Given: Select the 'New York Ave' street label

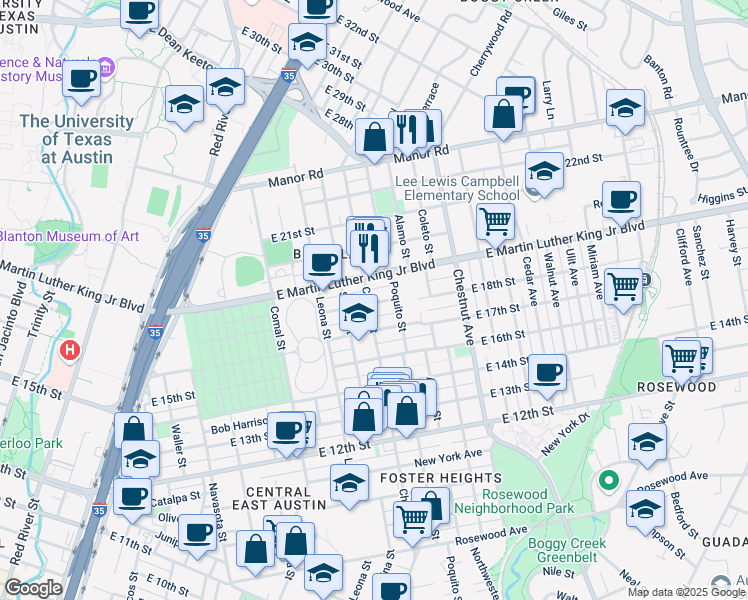Looking at the screenshot, I should (448, 458).
